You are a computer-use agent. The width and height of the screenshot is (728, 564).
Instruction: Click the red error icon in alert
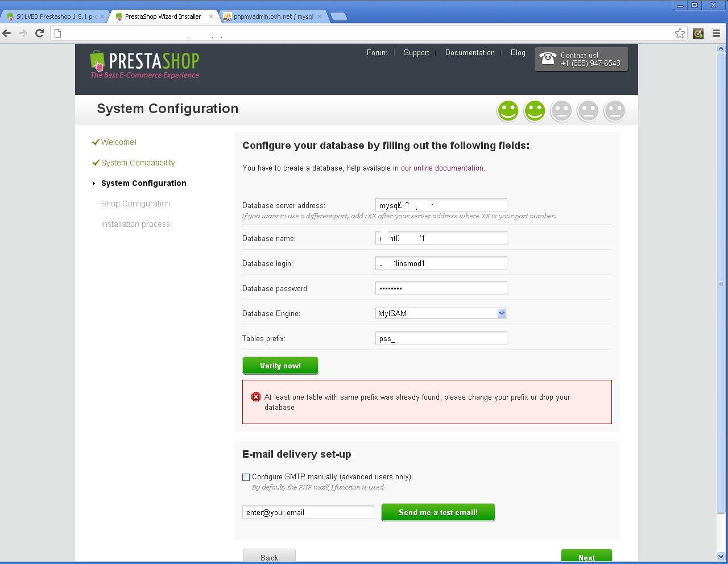pos(256,397)
